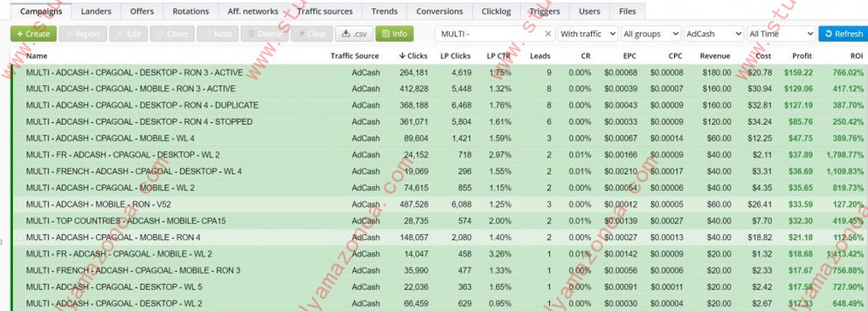Select campaign MULTI - FRENCH - DESKTOP - WL 4
The width and height of the screenshot is (868, 311).
tap(134, 171)
